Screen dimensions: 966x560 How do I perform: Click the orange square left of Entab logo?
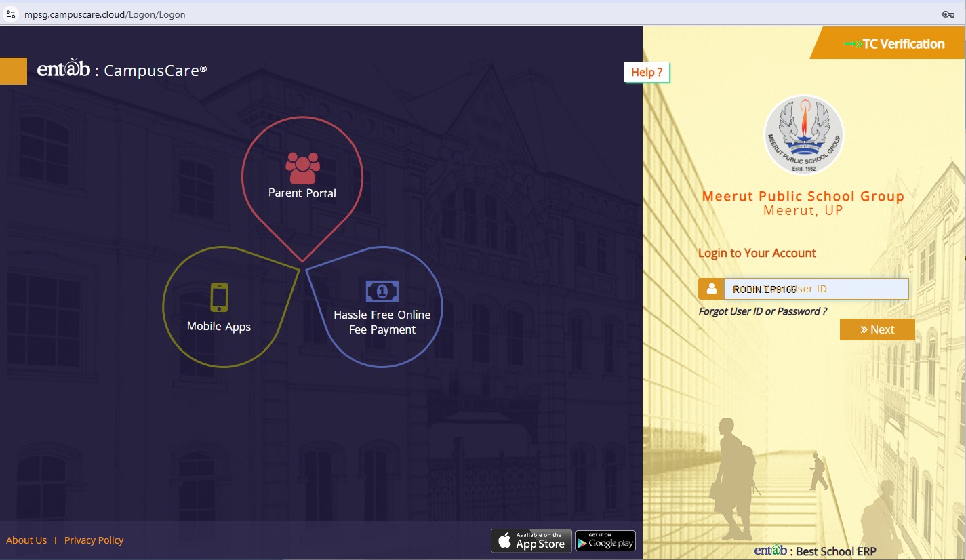coord(13,71)
